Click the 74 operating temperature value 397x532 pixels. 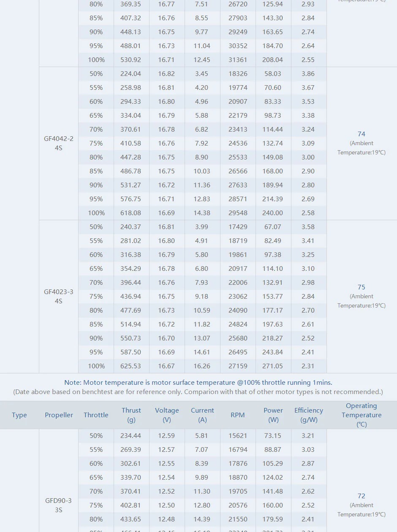pos(362,134)
